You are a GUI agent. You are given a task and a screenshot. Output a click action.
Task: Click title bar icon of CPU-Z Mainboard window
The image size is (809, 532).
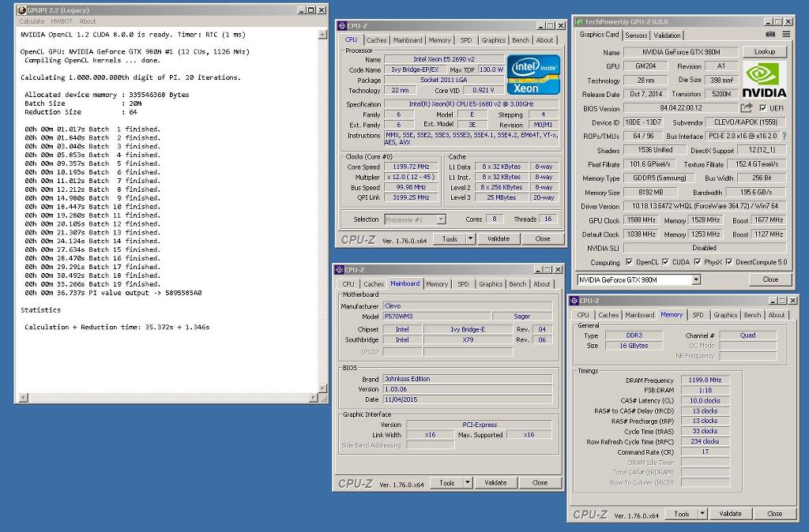coord(340,270)
